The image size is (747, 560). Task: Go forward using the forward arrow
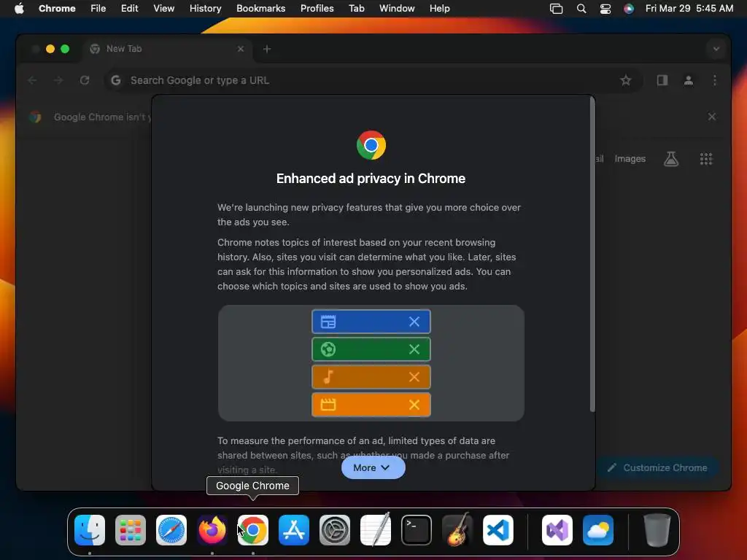pos(58,80)
